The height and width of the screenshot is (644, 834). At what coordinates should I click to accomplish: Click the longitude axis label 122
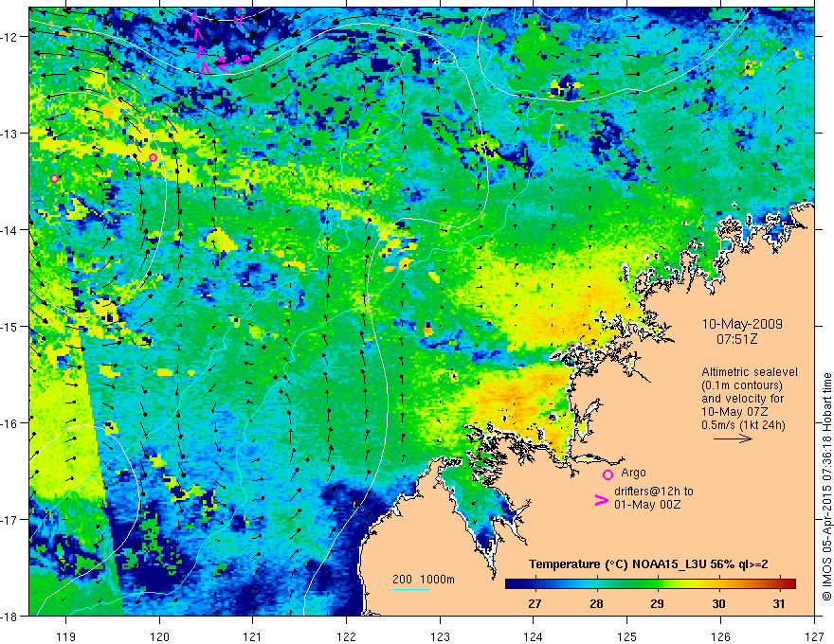(346, 636)
